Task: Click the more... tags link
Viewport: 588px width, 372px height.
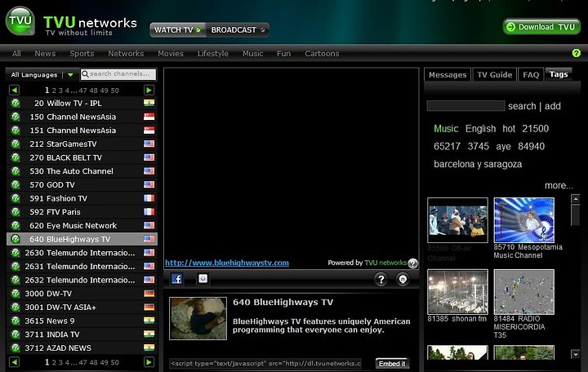Action: pos(559,185)
